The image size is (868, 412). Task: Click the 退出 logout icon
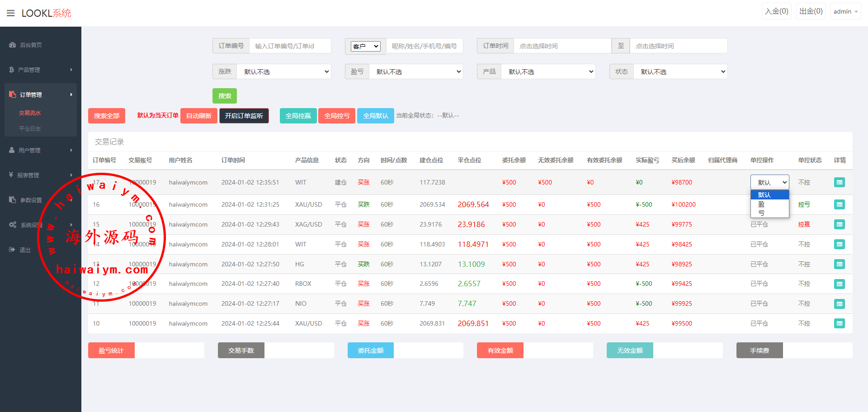click(12, 250)
